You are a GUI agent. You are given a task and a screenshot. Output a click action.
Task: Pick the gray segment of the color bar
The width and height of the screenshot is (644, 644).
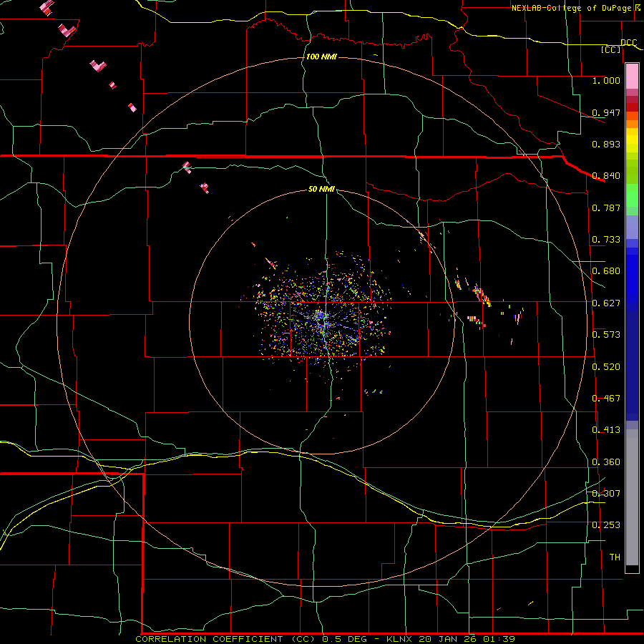(632, 497)
